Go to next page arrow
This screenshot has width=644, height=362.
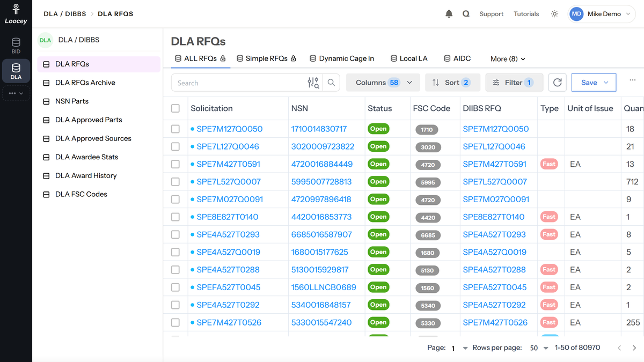(x=634, y=348)
